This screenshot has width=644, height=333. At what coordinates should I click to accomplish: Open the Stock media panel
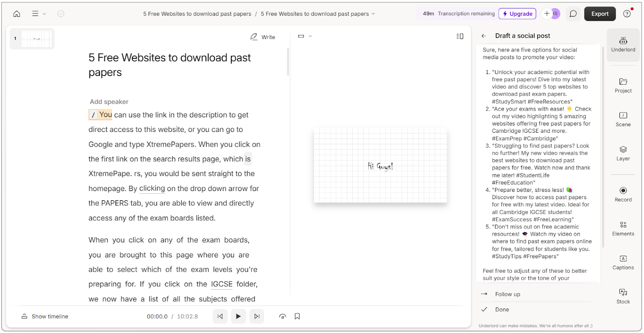click(623, 296)
